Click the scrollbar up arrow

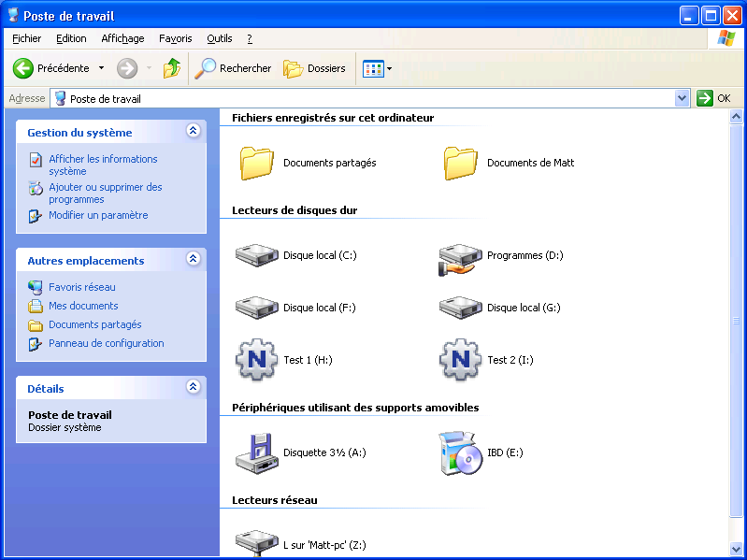(736, 116)
